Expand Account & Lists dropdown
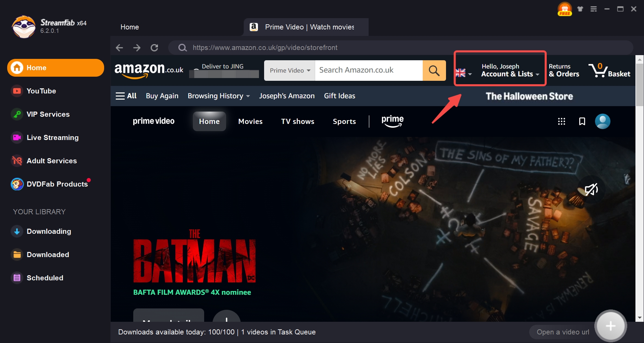Screen dimensions: 644x343 point(510,70)
